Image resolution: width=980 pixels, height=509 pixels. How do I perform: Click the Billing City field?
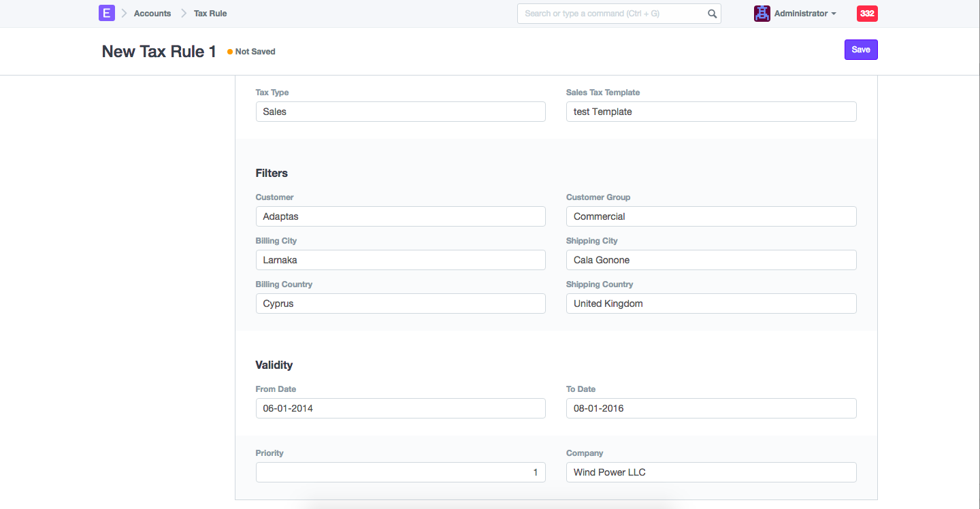(x=400, y=260)
